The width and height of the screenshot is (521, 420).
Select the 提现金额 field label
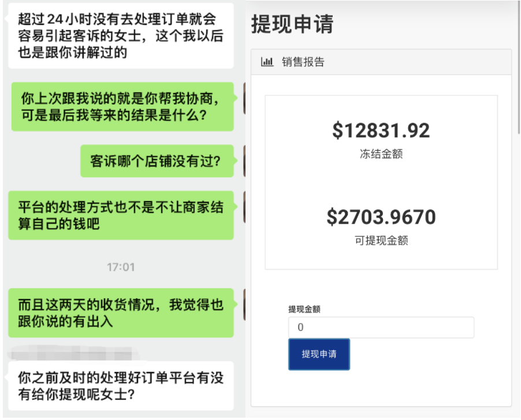click(x=303, y=310)
